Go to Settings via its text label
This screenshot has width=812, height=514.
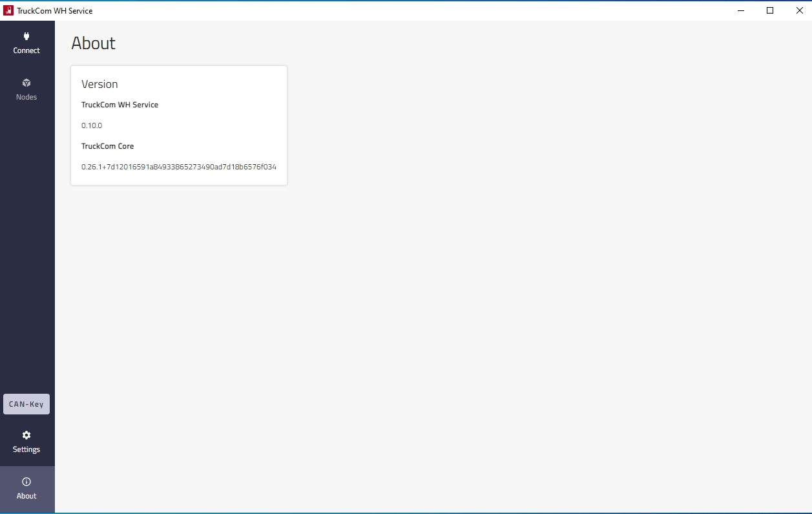26,449
